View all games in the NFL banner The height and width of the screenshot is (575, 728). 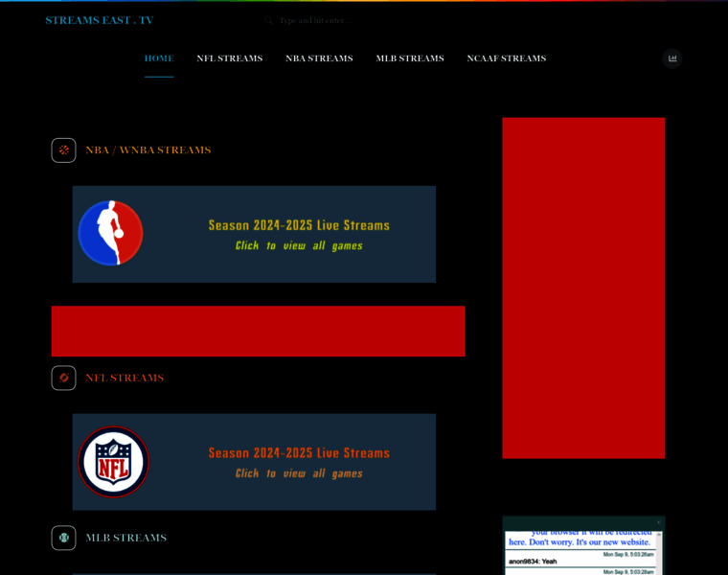coord(299,473)
